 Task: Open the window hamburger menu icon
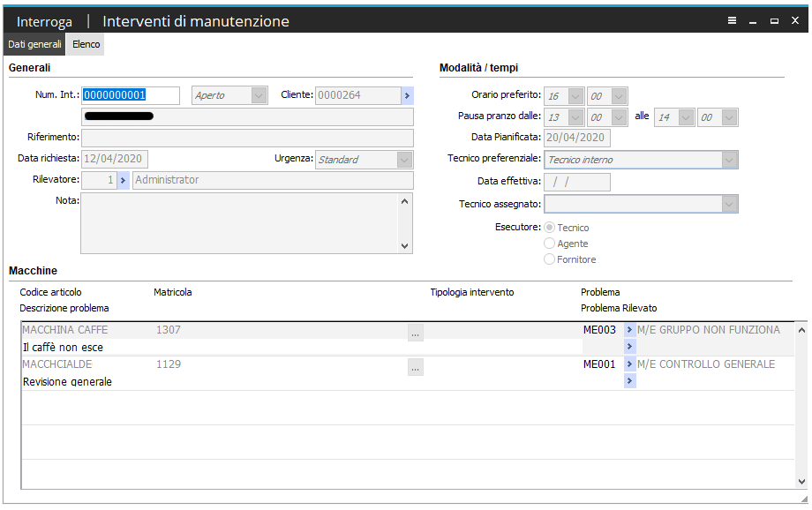732,20
